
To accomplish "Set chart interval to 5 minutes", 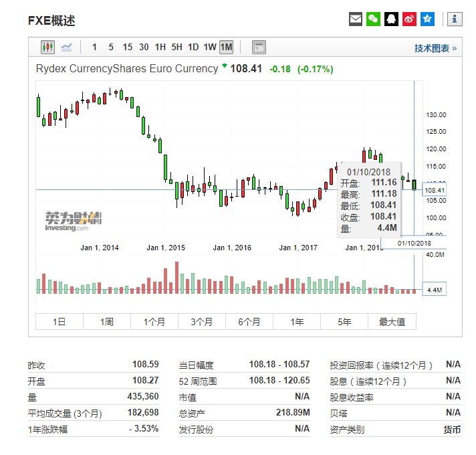I will [111, 47].
